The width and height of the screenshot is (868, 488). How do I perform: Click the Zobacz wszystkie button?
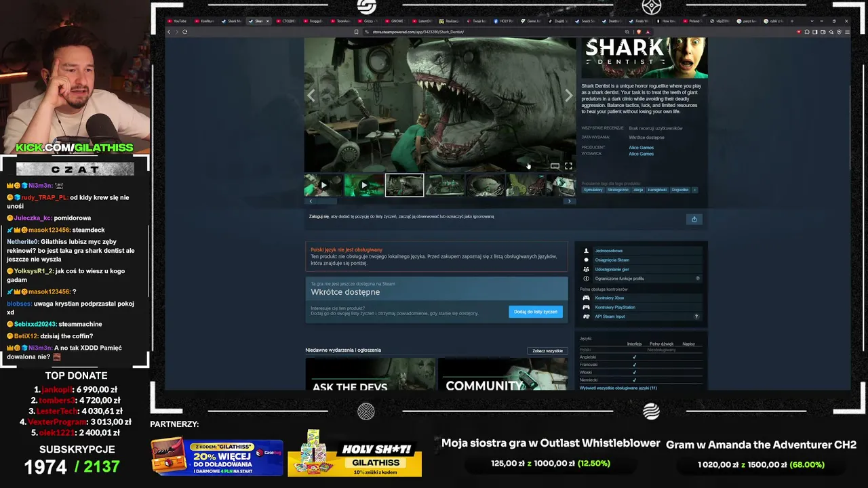547,351
